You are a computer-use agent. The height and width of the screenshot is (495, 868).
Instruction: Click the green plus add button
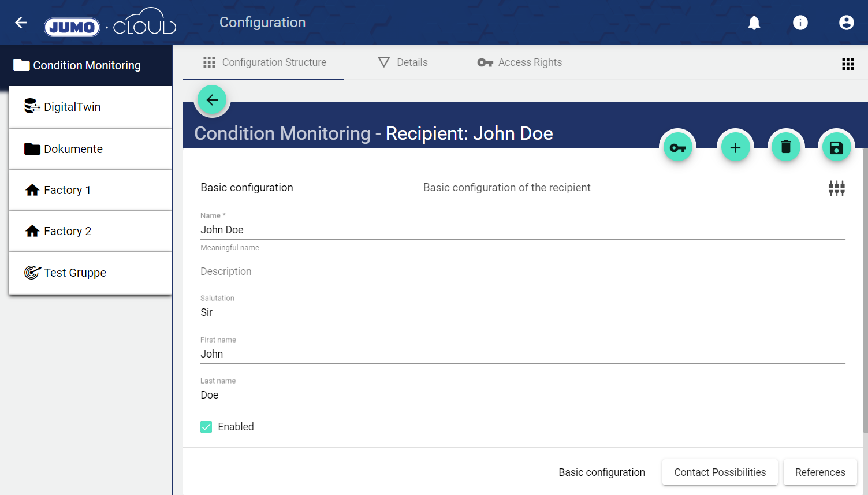pyautogui.click(x=735, y=148)
